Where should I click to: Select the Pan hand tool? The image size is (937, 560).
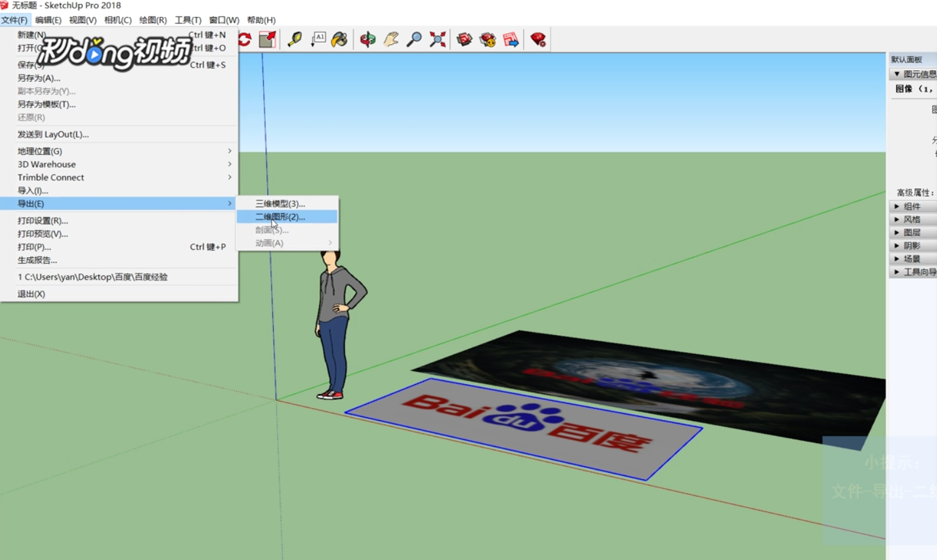[x=391, y=39]
